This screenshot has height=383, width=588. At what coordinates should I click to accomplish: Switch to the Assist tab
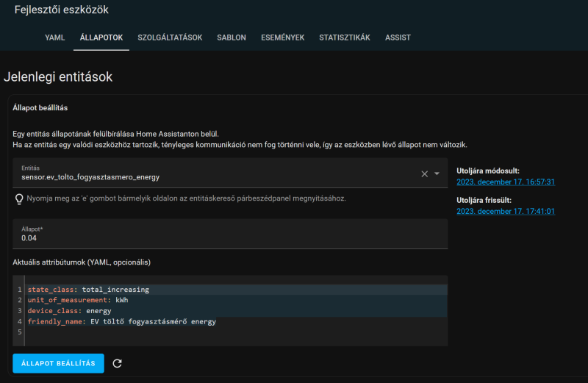point(398,37)
